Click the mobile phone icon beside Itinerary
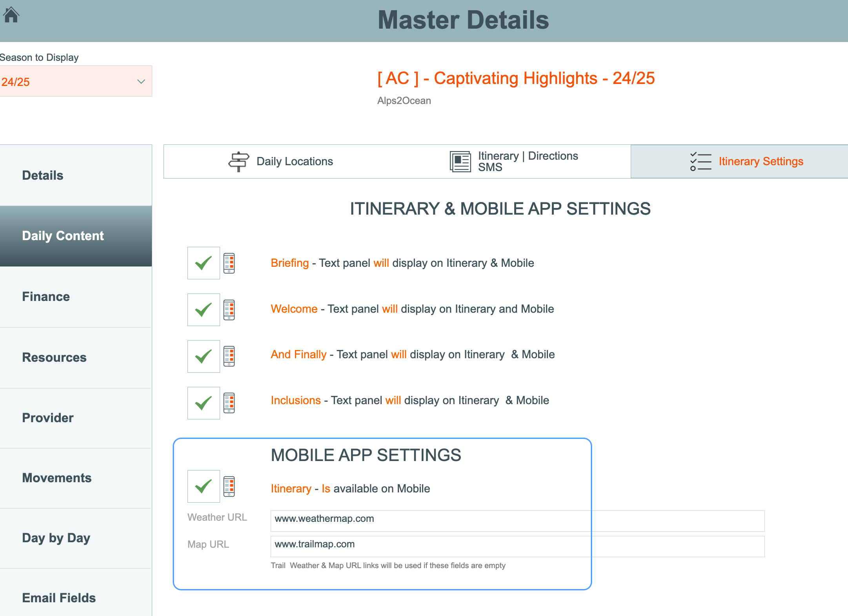Image resolution: width=848 pixels, height=616 pixels. (229, 486)
